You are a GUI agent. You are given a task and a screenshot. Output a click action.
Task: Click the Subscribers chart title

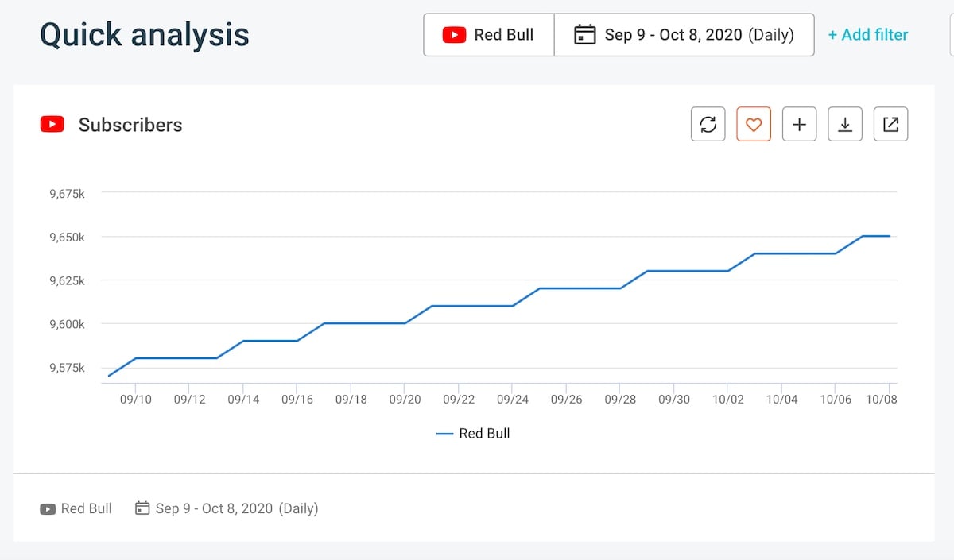[x=130, y=125]
